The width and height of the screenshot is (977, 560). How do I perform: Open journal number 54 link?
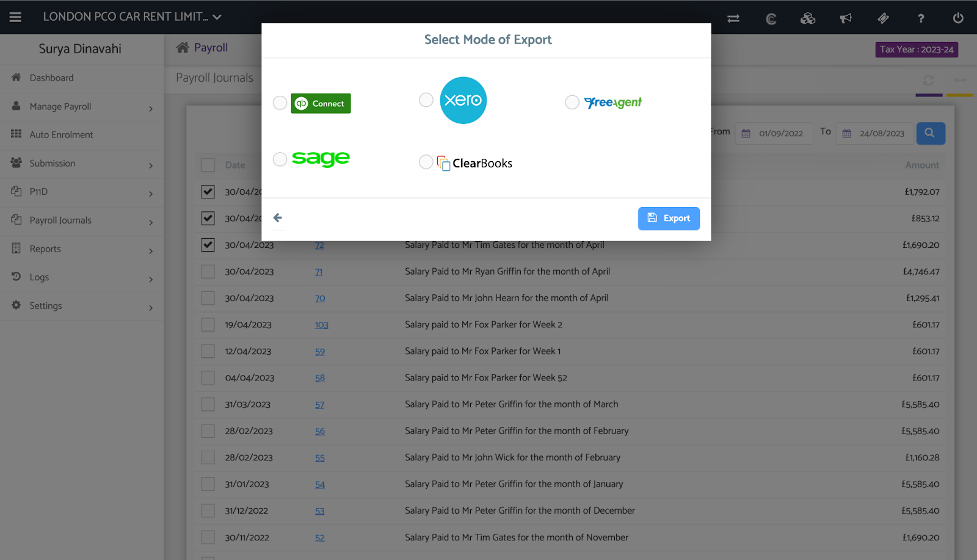point(320,485)
